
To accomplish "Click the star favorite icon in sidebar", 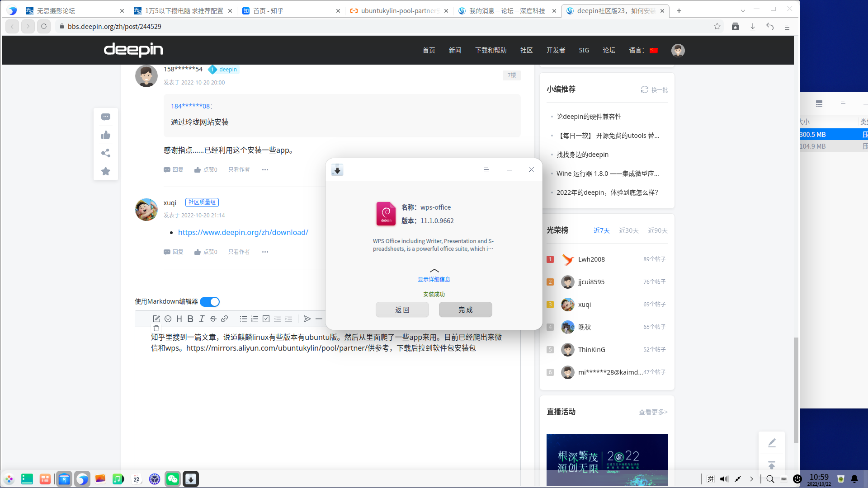I will click(x=105, y=171).
